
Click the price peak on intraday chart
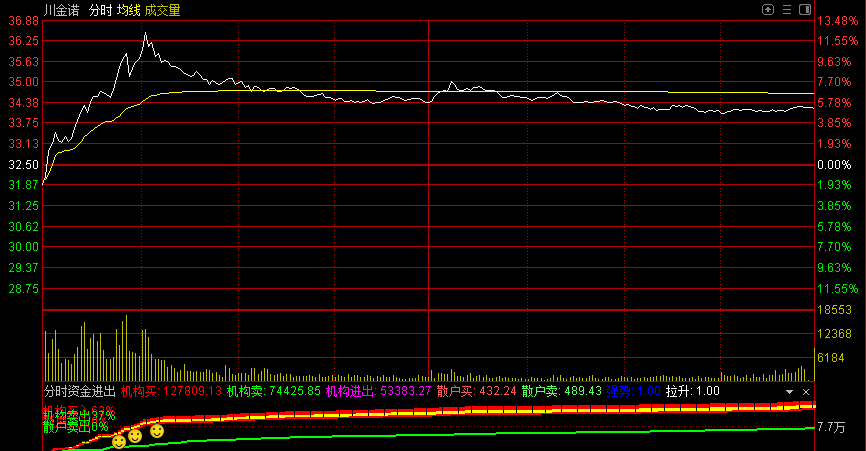point(145,33)
